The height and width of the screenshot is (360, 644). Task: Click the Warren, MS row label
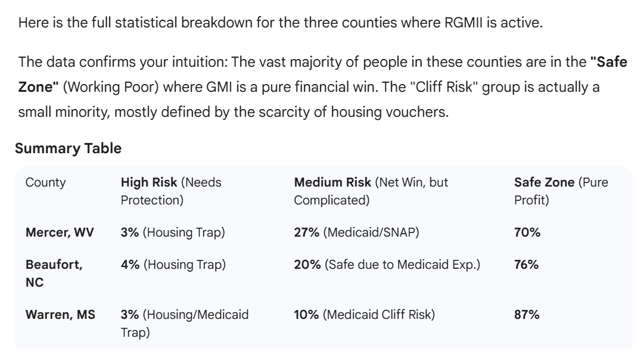tap(60, 314)
